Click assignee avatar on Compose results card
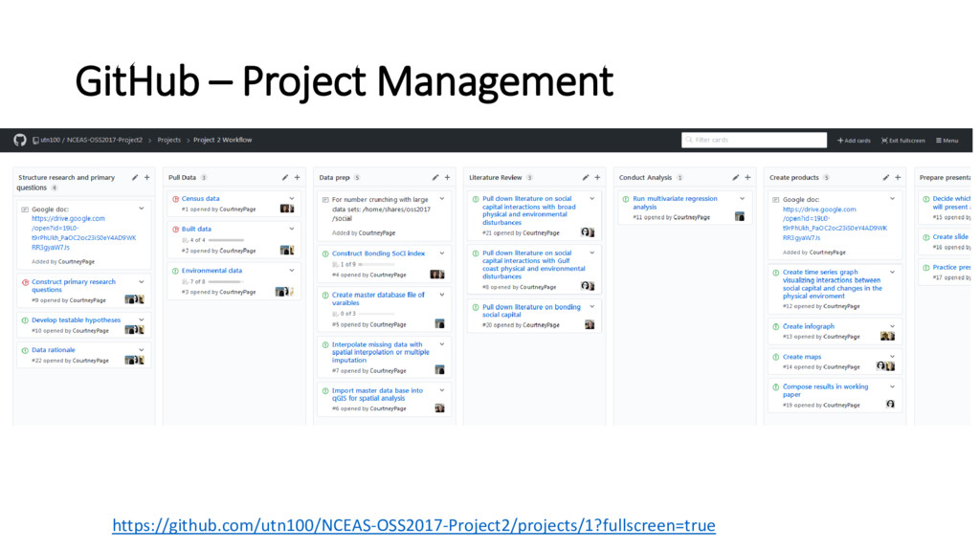This screenshot has height=551, width=980. tap(890, 405)
